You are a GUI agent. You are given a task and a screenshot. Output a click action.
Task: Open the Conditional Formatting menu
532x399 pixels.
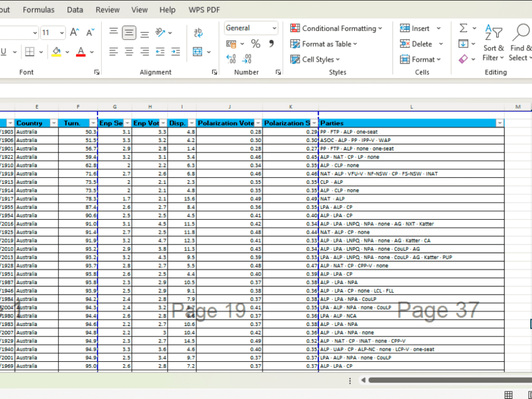tap(336, 29)
